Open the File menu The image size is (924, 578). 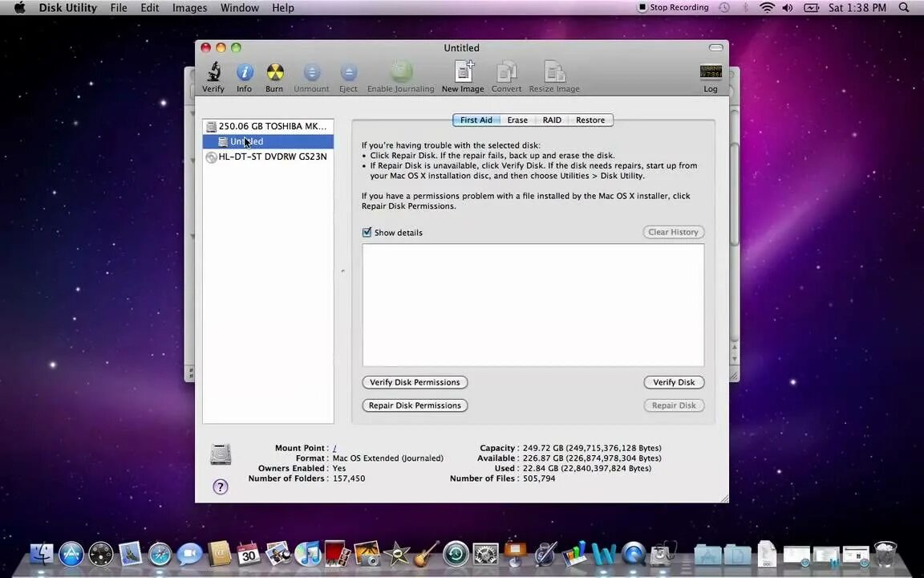pos(119,8)
